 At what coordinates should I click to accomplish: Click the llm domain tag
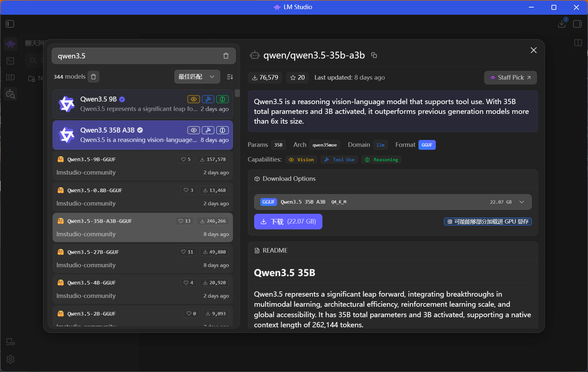tap(380, 145)
